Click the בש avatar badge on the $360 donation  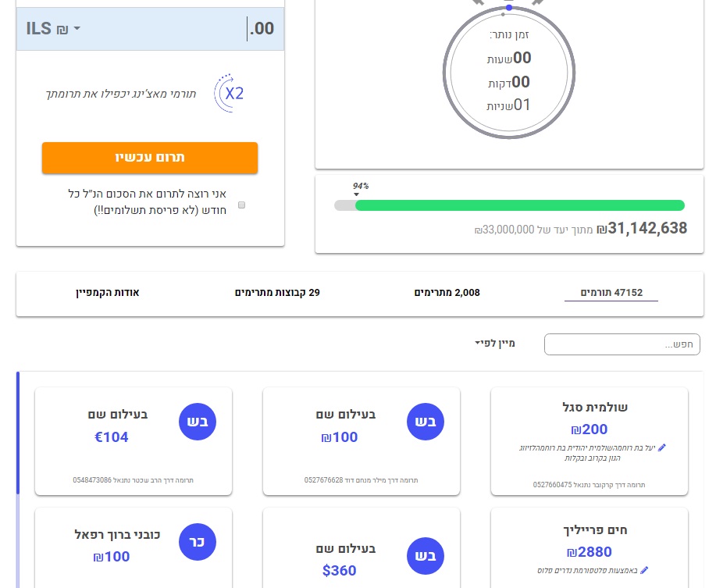(426, 555)
